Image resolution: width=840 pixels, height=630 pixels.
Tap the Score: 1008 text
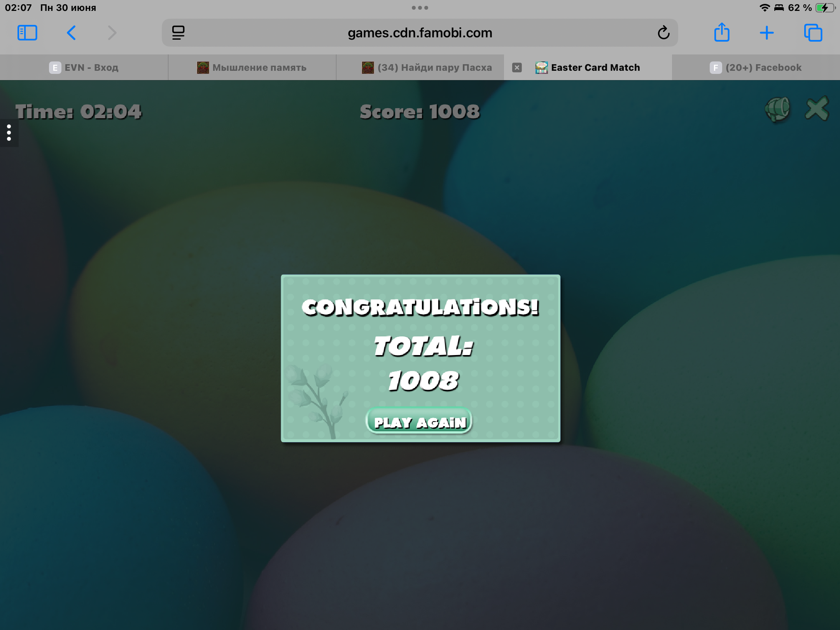(420, 112)
